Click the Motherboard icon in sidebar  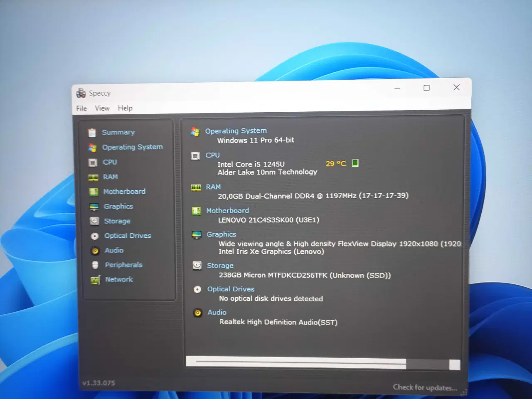click(x=94, y=192)
